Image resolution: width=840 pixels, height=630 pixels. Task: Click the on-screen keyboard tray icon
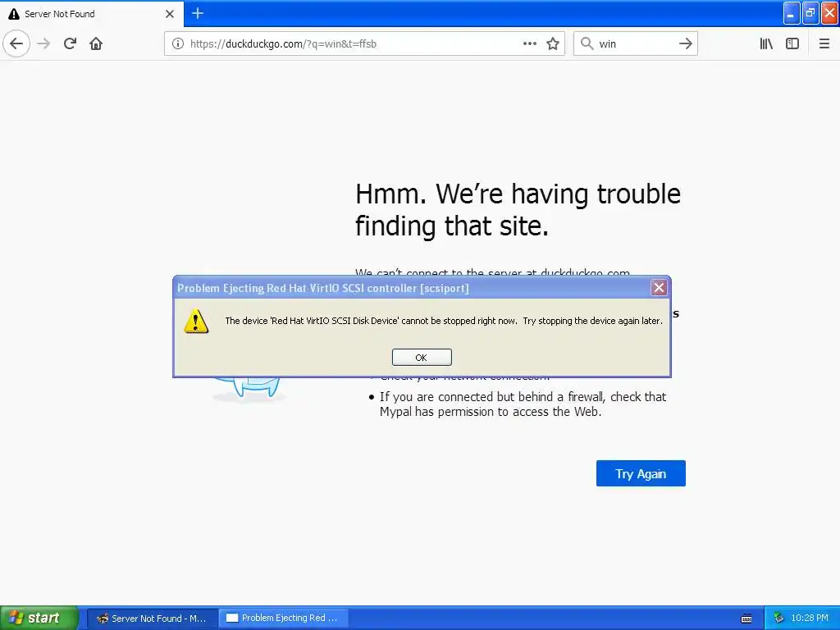pyautogui.click(x=746, y=619)
